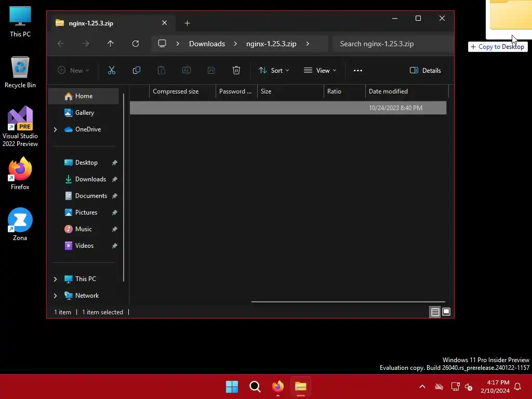Viewport: 532px width, 399px height.
Task: Go up one folder level
Action: click(x=110, y=44)
